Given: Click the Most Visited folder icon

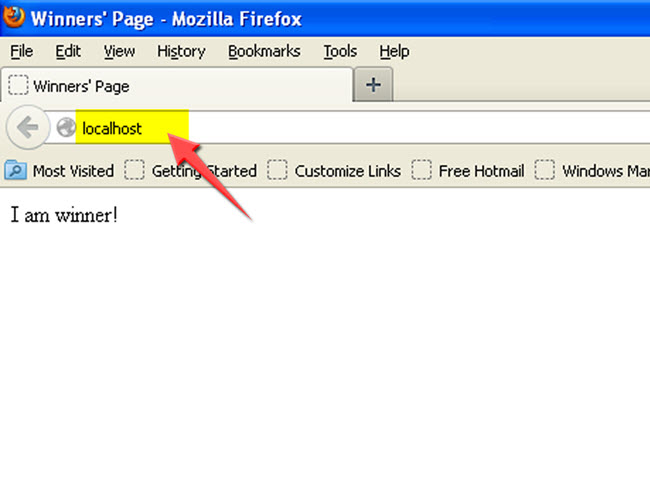Looking at the screenshot, I should click(16, 170).
